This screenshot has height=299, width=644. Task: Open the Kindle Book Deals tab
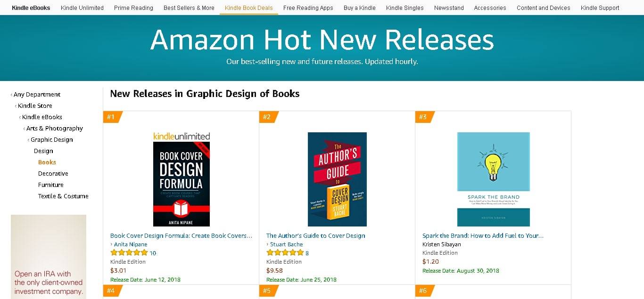(x=248, y=8)
